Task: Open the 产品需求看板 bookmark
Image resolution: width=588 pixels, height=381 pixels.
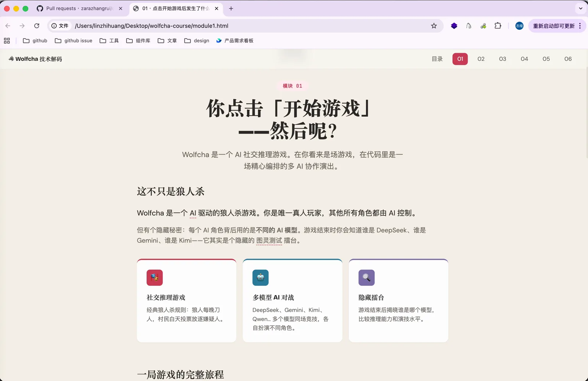Action: tap(235, 41)
